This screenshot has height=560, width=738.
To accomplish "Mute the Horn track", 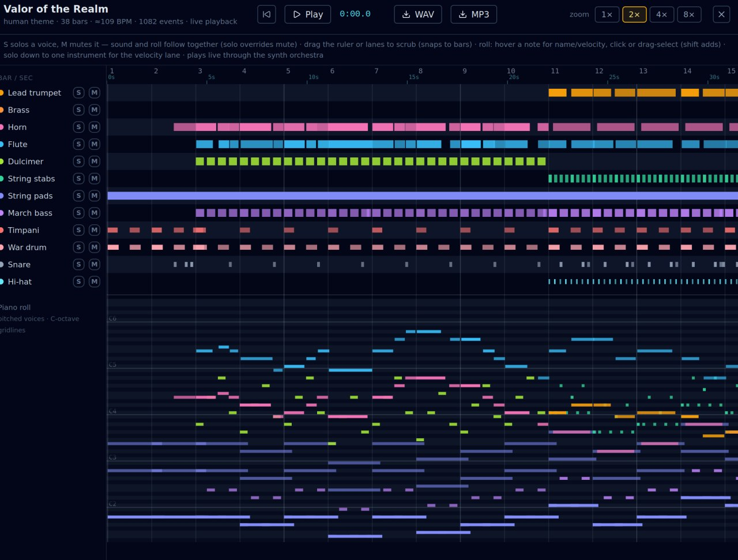I will tap(95, 127).
